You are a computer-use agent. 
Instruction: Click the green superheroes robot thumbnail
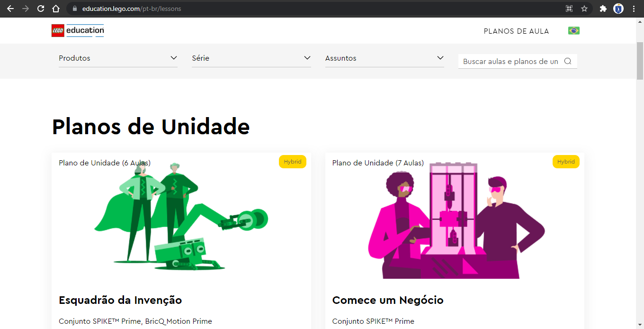point(181,216)
